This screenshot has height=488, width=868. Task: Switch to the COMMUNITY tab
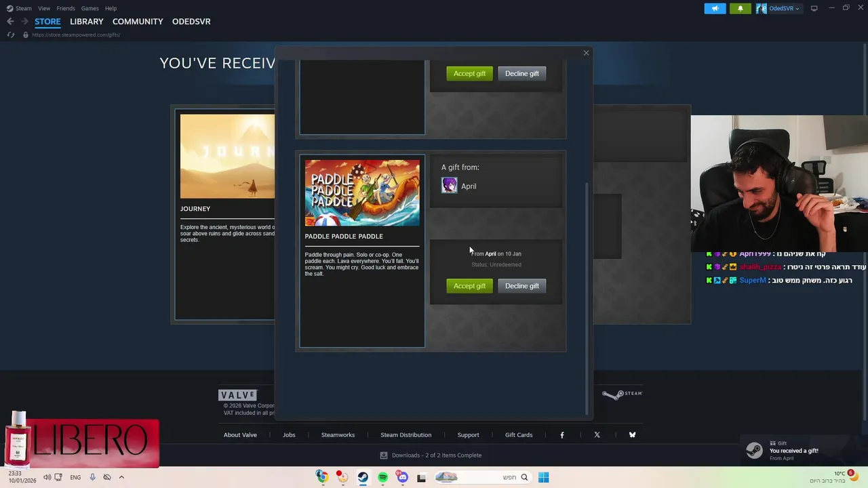point(138,22)
